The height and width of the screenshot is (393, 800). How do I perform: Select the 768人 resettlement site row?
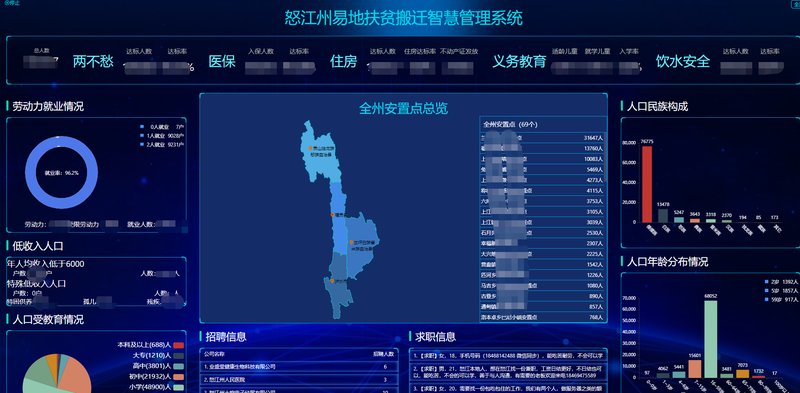click(543, 317)
